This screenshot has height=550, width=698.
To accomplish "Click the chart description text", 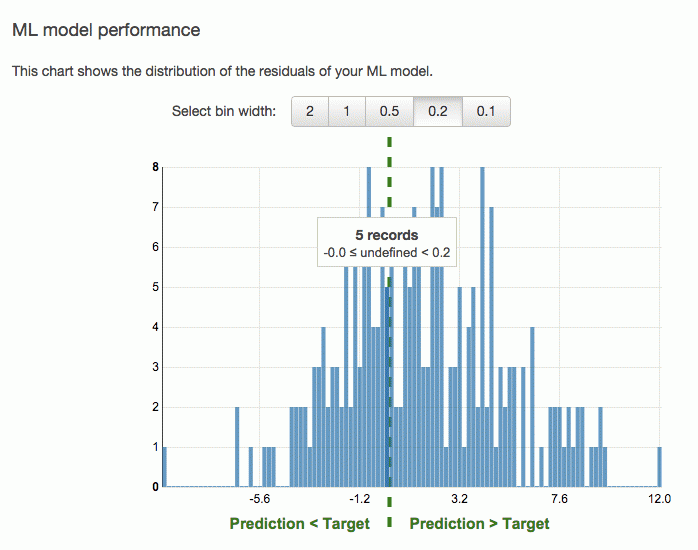I will click(x=222, y=71).
